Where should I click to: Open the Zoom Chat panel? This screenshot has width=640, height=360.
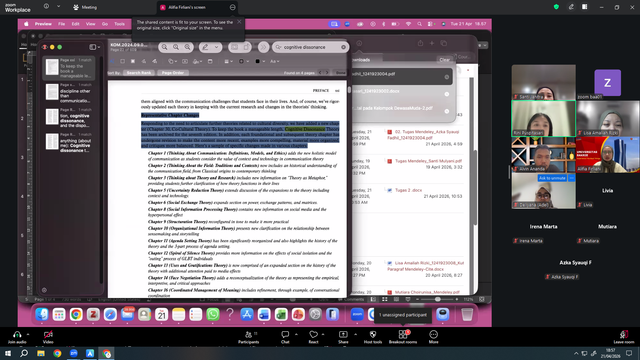point(285,337)
